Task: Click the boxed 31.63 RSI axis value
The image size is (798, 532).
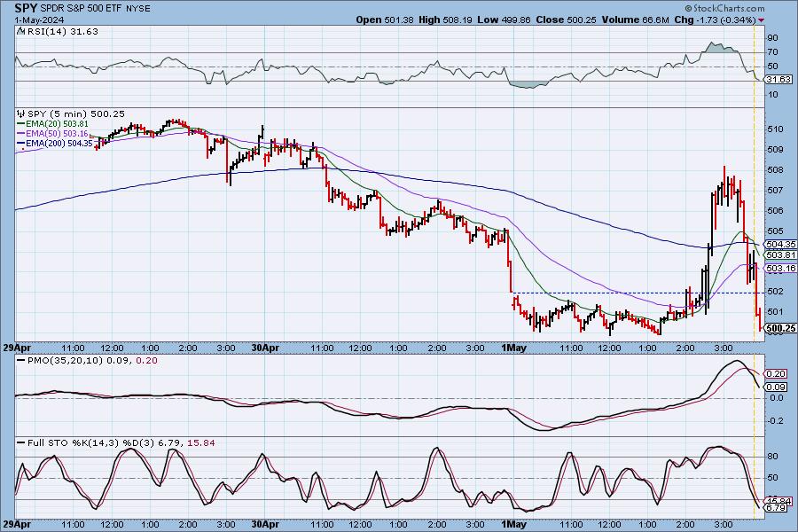Action: click(x=778, y=80)
